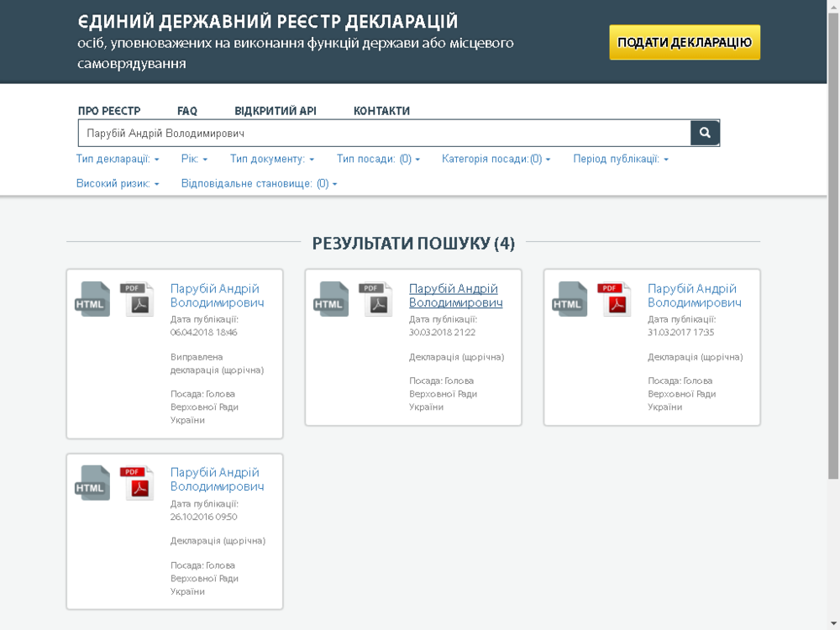Open HTML version of 30.03.2018 declaration

(x=330, y=300)
